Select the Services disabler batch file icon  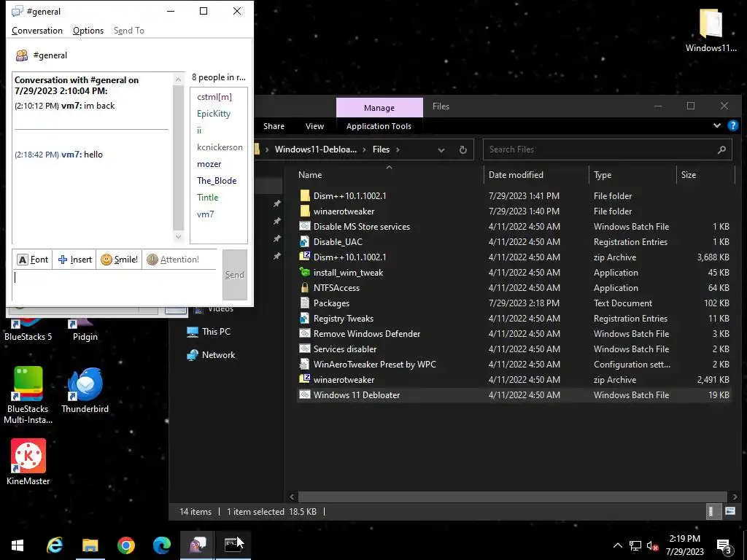[305, 349]
